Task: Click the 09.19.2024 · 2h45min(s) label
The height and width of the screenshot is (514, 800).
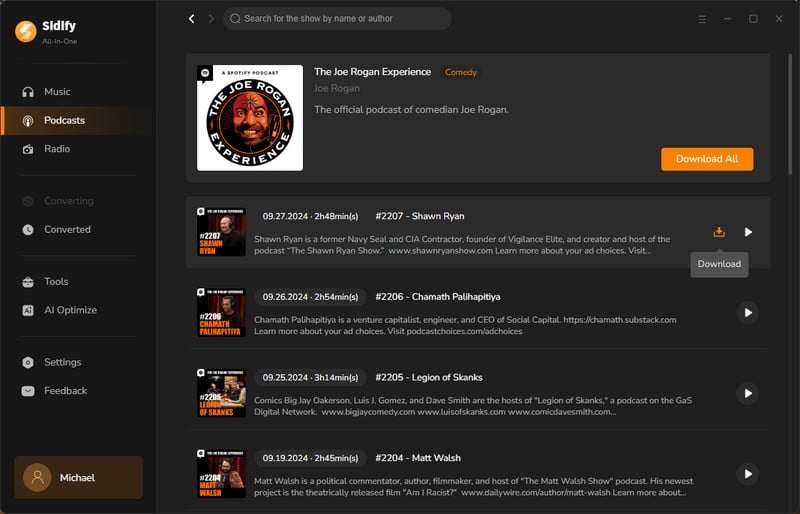Action: point(310,458)
